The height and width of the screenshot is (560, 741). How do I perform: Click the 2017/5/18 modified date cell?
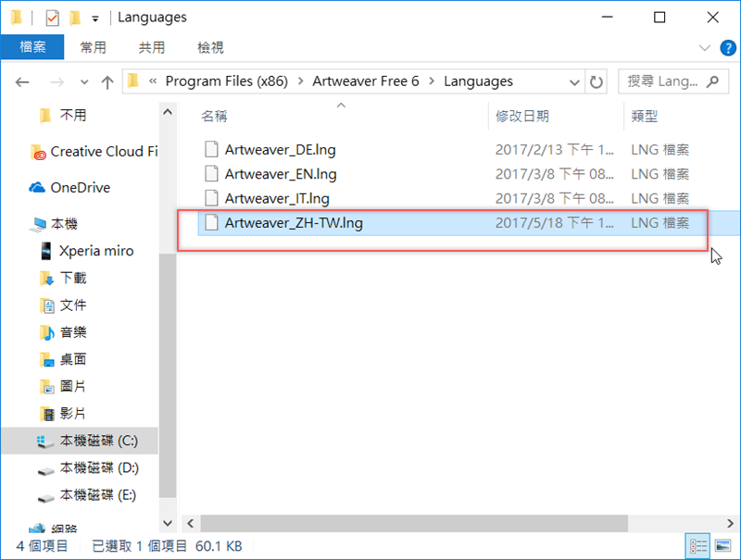point(554,223)
